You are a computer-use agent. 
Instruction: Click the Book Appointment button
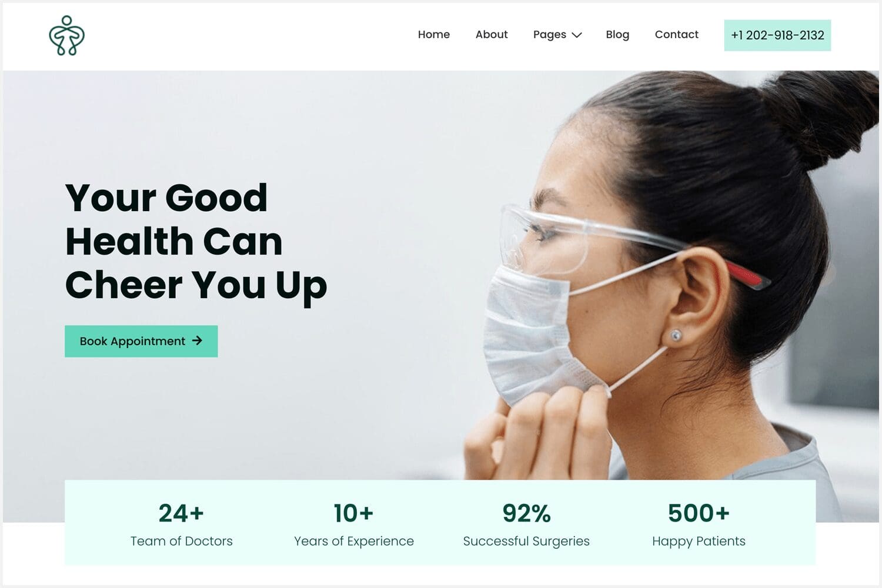coord(141,341)
